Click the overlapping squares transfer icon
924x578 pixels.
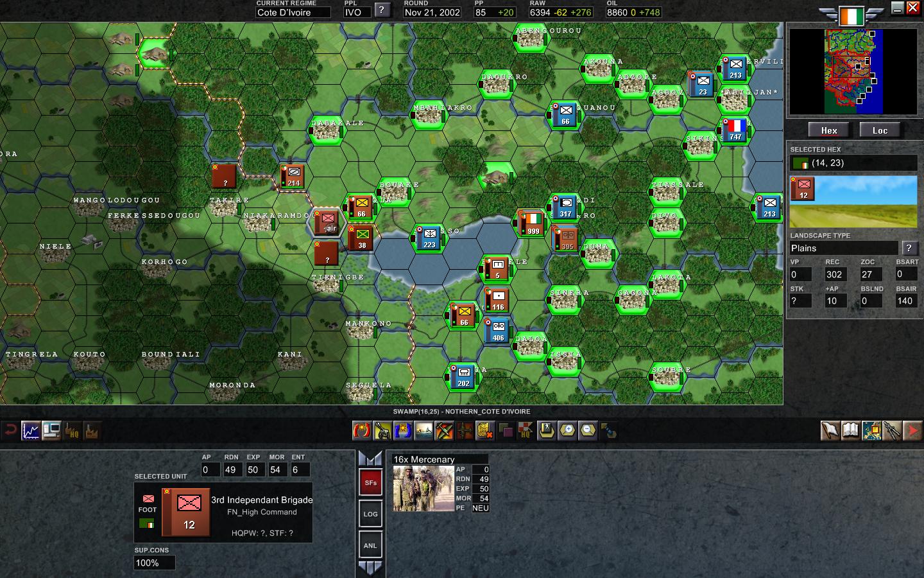506,430
